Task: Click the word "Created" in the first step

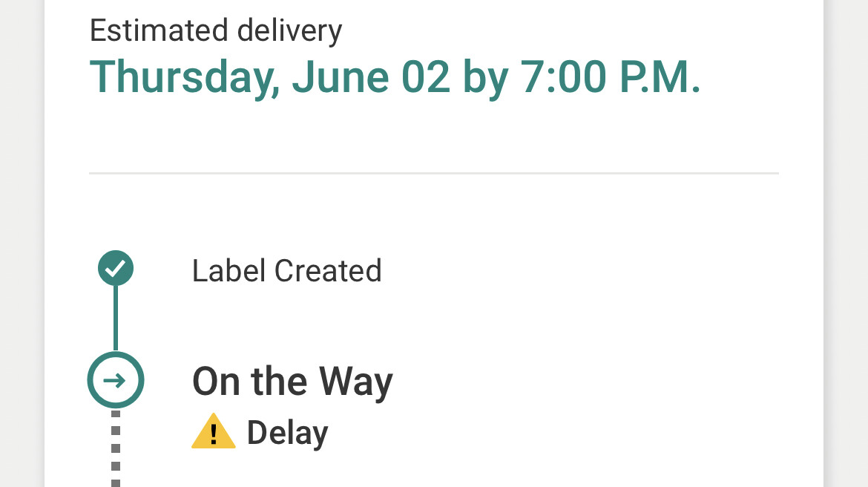Action: point(328,271)
